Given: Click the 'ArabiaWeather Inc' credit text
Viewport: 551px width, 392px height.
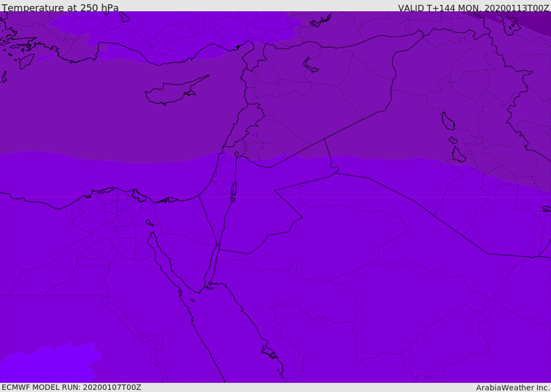Looking at the screenshot, I should (513, 388).
